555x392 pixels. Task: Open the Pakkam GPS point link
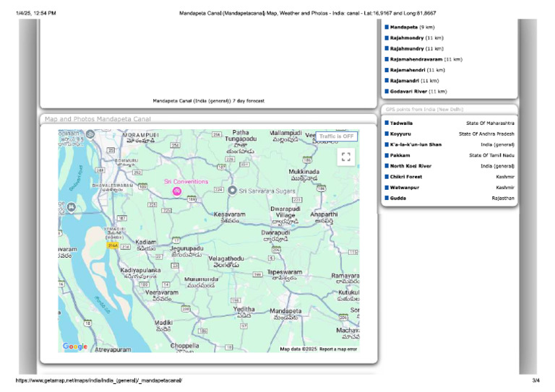point(401,155)
